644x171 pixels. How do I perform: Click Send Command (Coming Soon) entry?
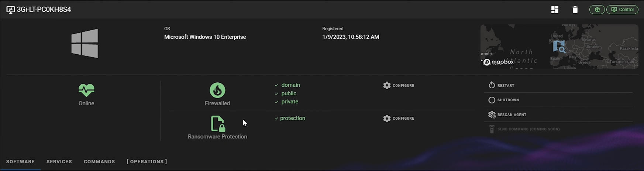click(558, 129)
